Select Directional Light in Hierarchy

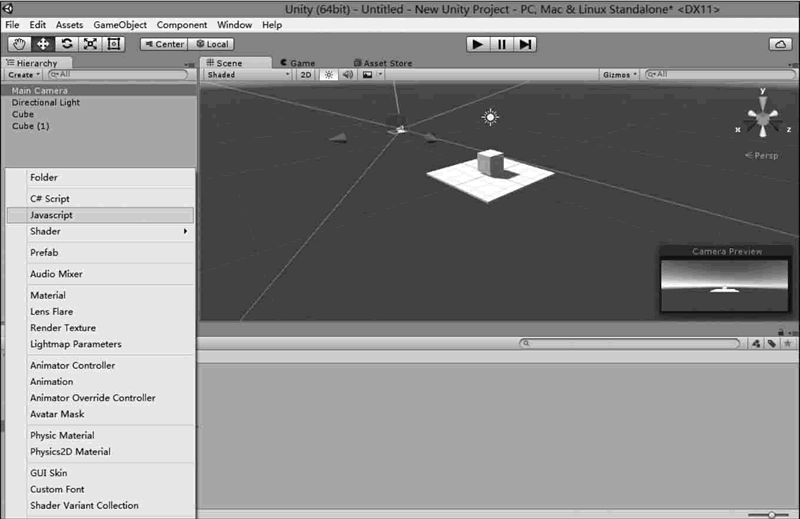coord(46,103)
